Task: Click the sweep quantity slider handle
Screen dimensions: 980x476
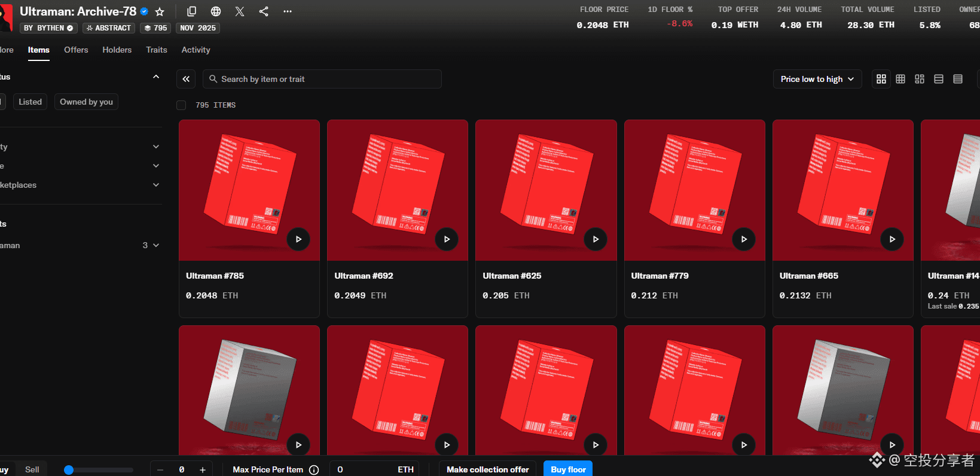Action: (x=69, y=470)
